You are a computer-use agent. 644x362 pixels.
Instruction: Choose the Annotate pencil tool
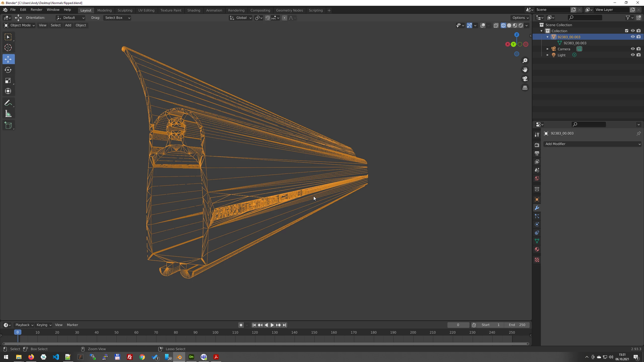pos(8,103)
